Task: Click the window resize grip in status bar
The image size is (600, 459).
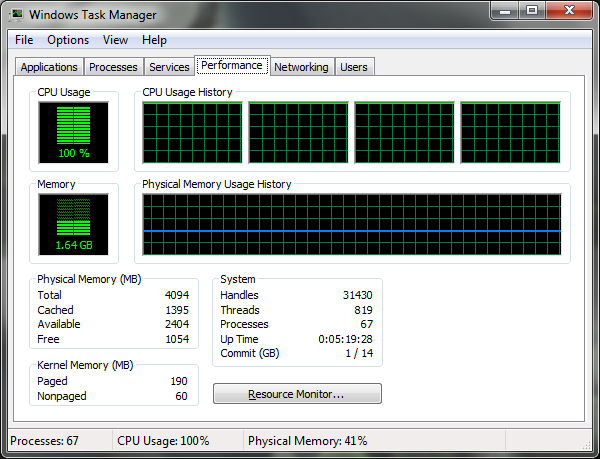Action: coord(586,444)
